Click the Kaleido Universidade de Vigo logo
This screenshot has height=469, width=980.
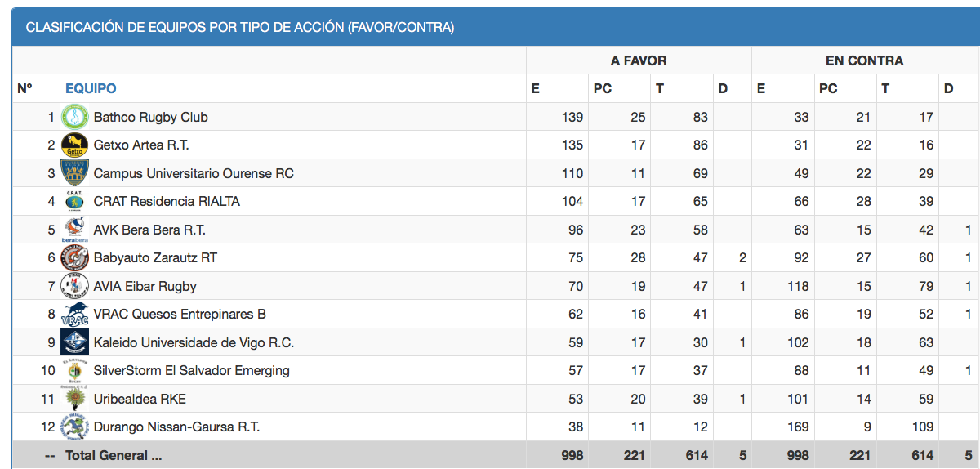(75, 342)
